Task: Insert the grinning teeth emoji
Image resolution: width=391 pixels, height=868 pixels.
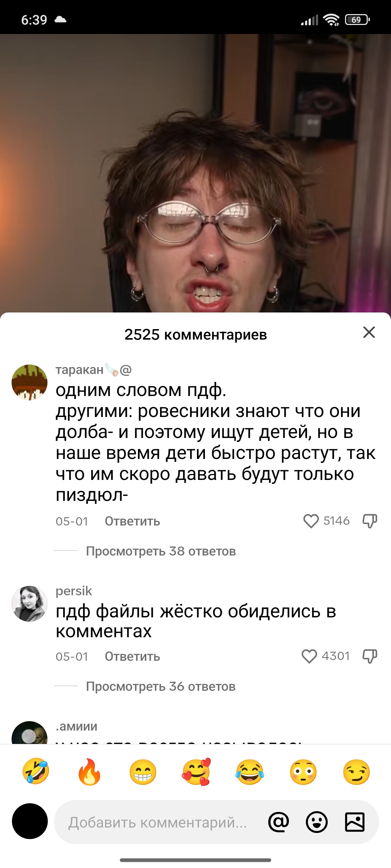Action: click(x=143, y=771)
